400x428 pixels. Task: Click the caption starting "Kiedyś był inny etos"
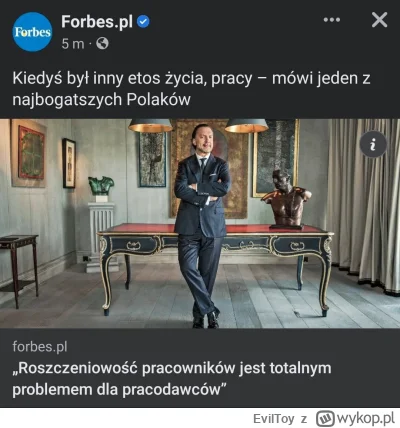(191, 89)
